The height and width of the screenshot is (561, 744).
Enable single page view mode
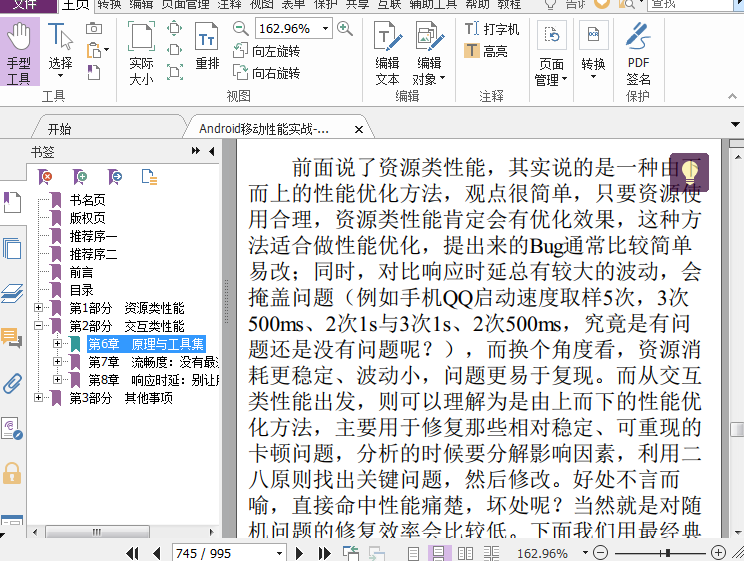point(413,553)
